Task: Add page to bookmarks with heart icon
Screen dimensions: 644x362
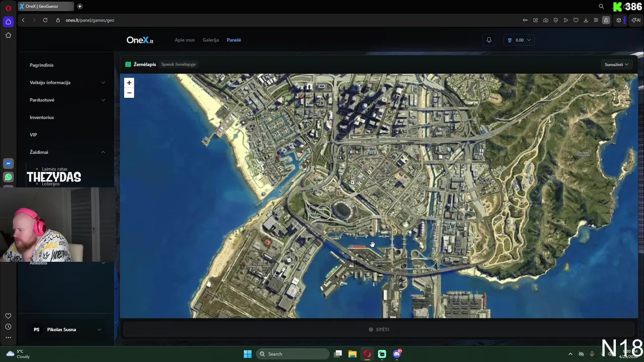Action: 576,20
